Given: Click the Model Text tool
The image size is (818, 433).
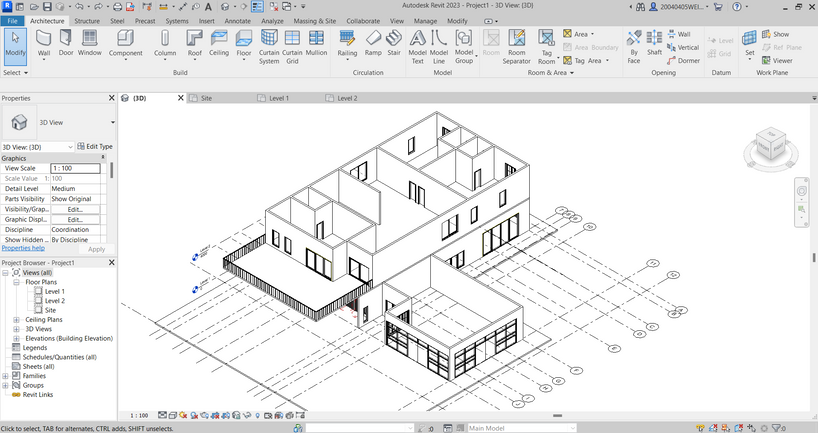Looking at the screenshot, I should (417, 46).
